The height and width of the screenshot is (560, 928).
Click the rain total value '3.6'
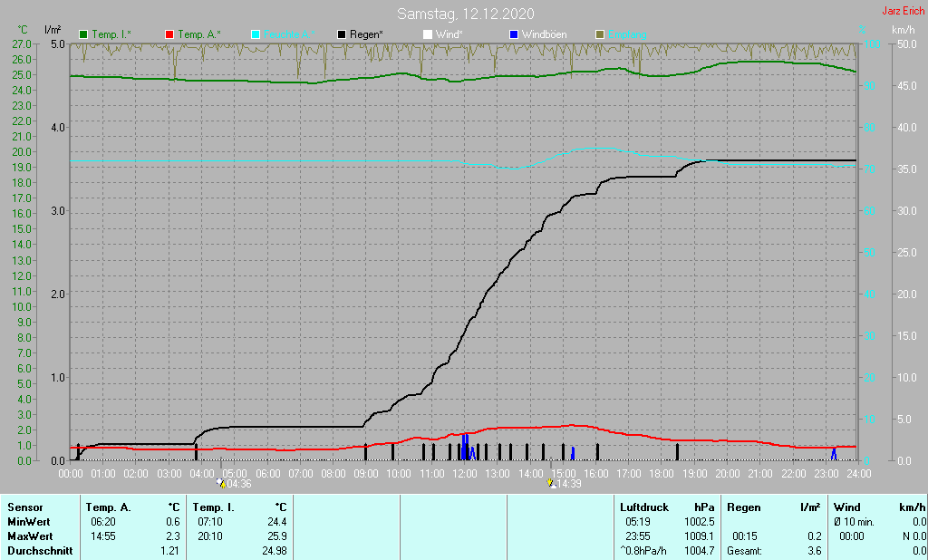click(x=815, y=551)
